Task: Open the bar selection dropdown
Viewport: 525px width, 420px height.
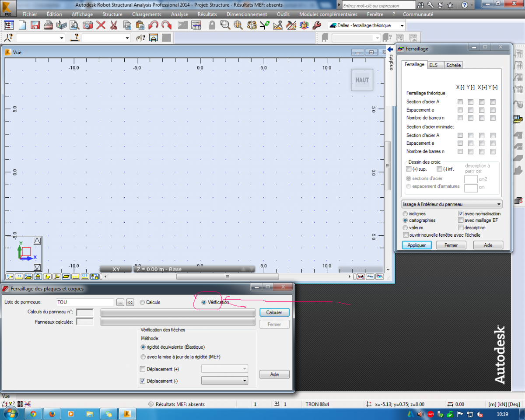Action: tap(106, 38)
